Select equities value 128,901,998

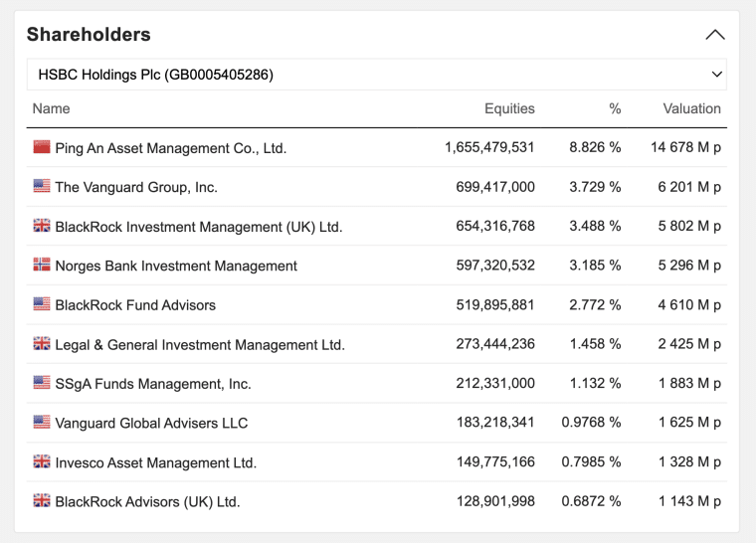(x=495, y=501)
